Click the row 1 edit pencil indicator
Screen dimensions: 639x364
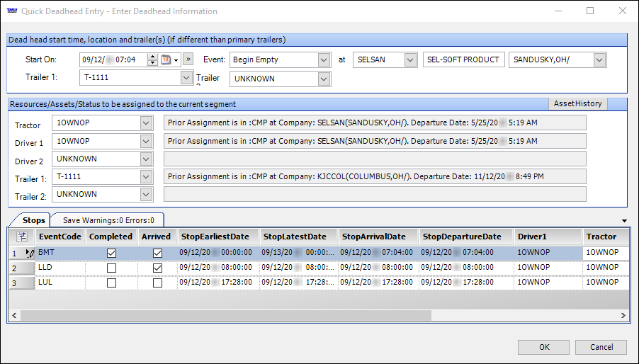(x=29, y=253)
